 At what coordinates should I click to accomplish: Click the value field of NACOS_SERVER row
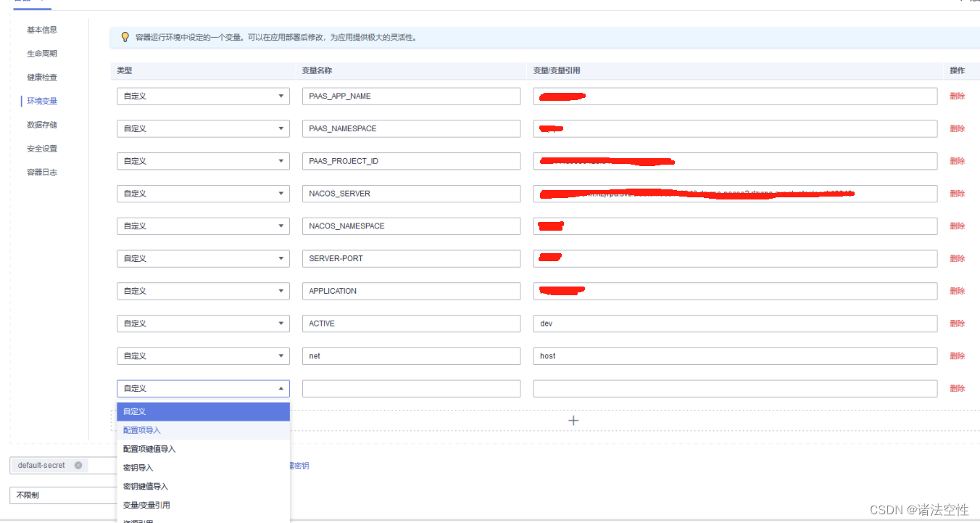(735, 194)
